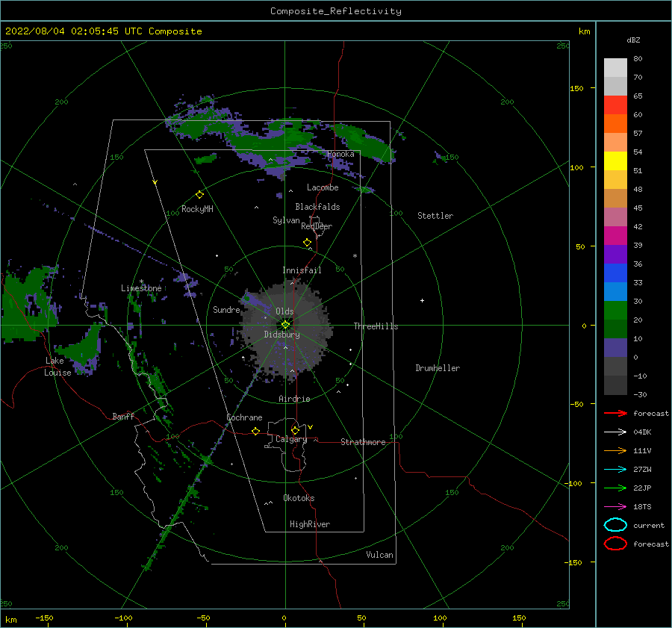
Task: Click the Innisfail label
Action: (302, 270)
